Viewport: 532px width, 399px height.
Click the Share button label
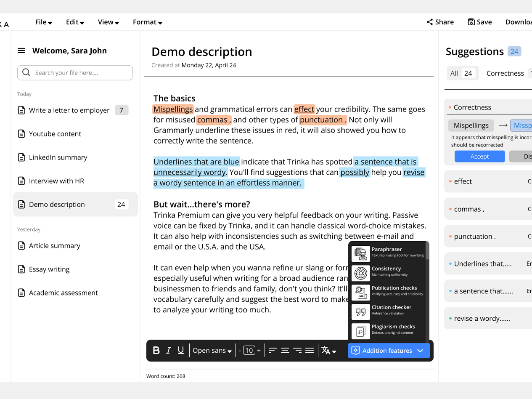(445, 22)
